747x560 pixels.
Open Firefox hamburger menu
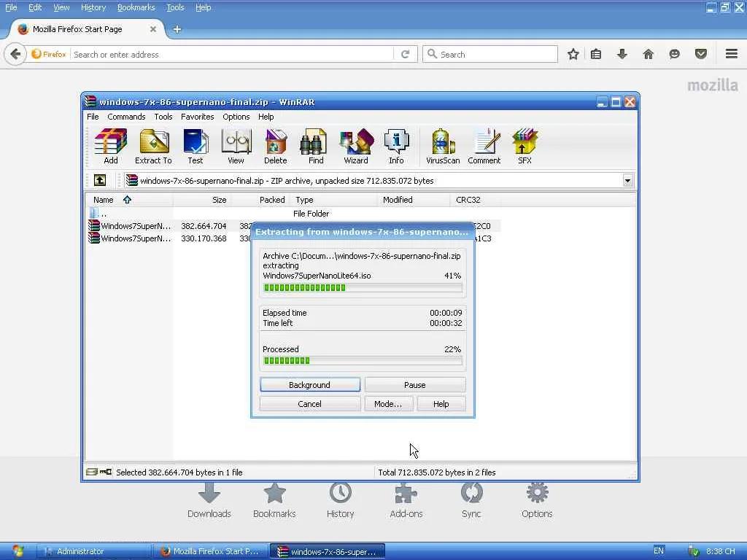pyautogui.click(x=732, y=54)
